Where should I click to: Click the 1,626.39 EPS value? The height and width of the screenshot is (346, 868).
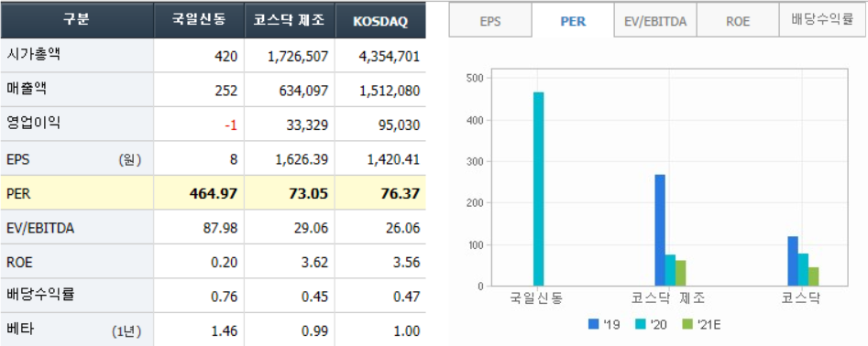tap(301, 160)
